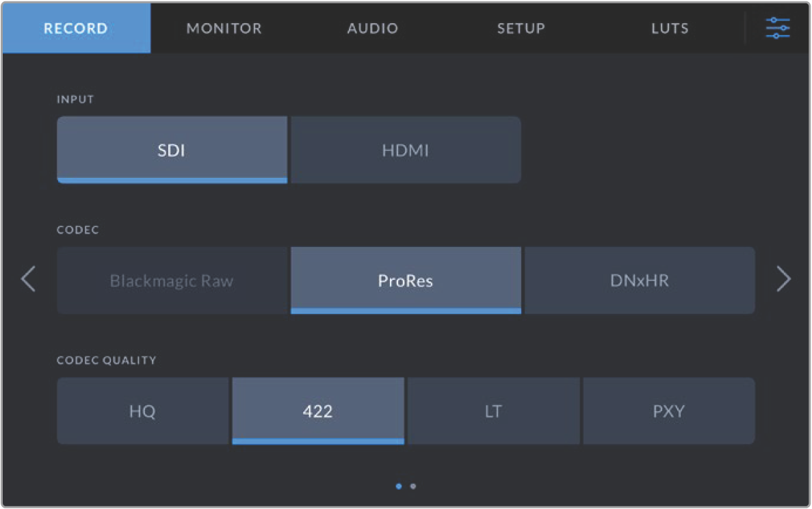
Task: Select HDMI as the input
Action: pos(406,150)
